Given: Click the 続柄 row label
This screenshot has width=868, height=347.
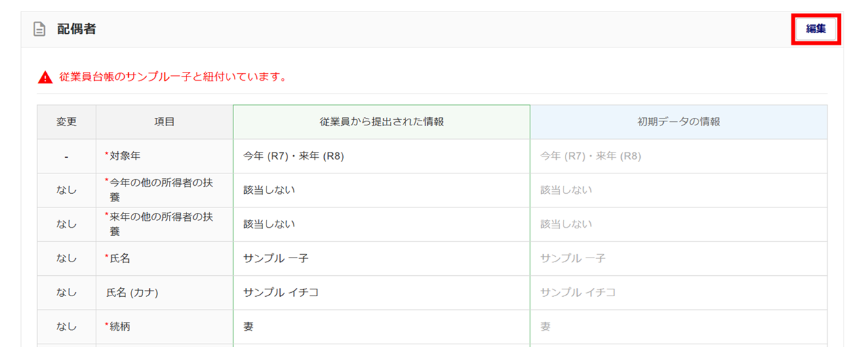Looking at the screenshot, I should 120,327.
